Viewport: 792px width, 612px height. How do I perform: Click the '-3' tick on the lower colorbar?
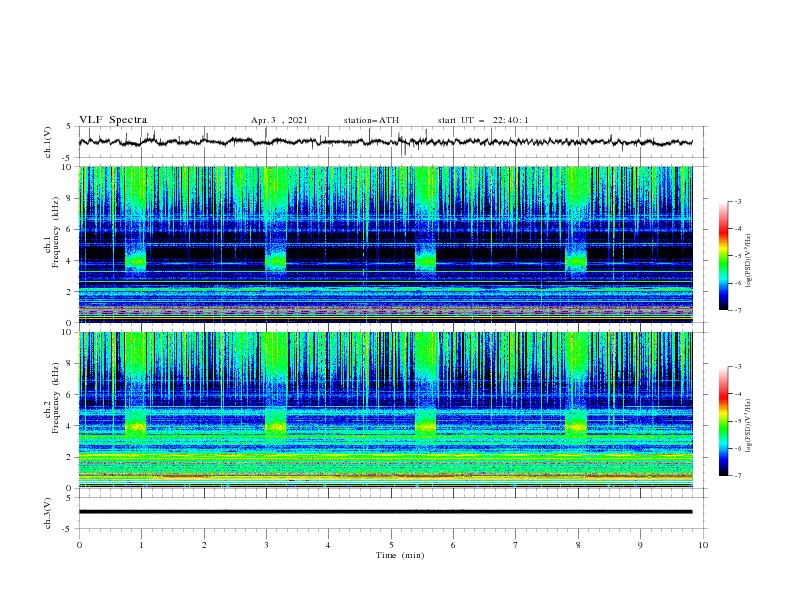coord(737,367)
